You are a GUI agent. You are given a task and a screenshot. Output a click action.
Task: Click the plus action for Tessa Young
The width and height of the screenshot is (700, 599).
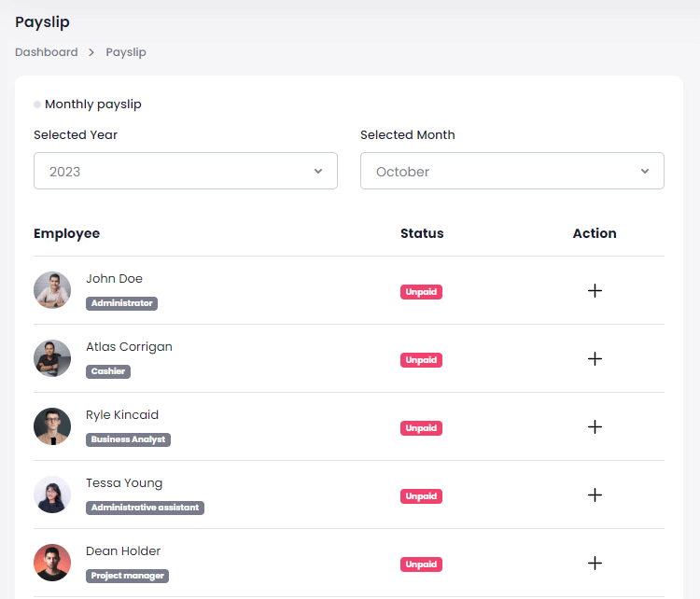tap(595, 495)
